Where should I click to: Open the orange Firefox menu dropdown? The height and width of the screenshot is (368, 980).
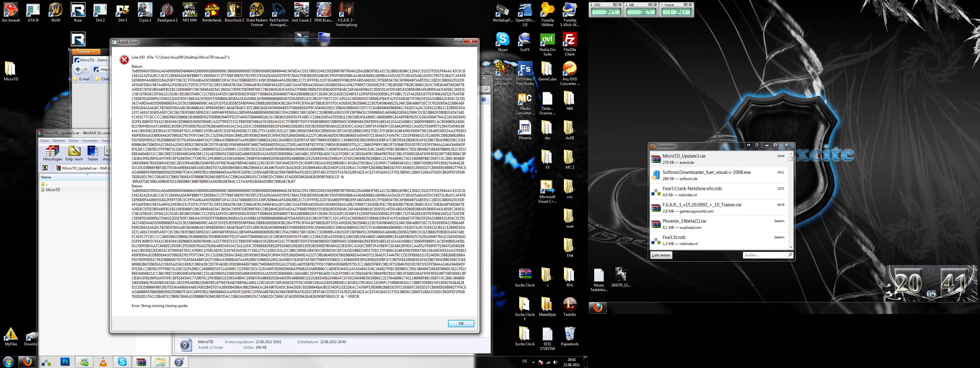(86, 52)
